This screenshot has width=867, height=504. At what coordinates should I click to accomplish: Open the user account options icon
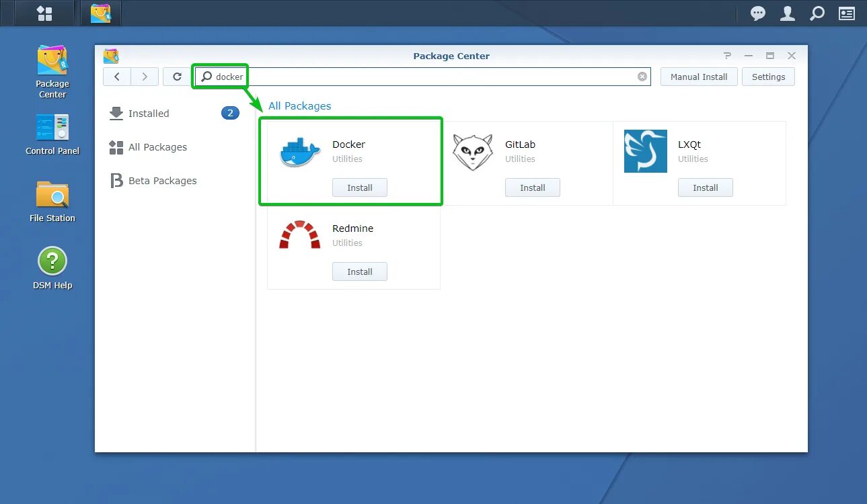click(x=788, y=13)
